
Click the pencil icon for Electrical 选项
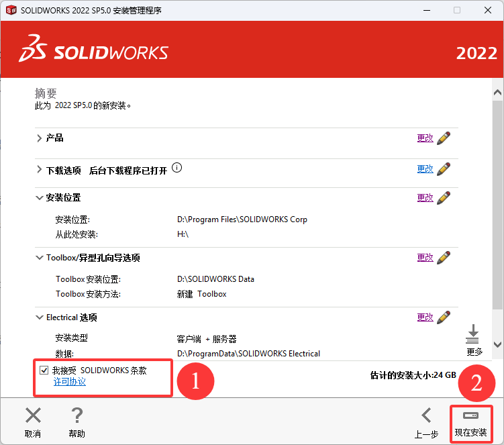444,317
